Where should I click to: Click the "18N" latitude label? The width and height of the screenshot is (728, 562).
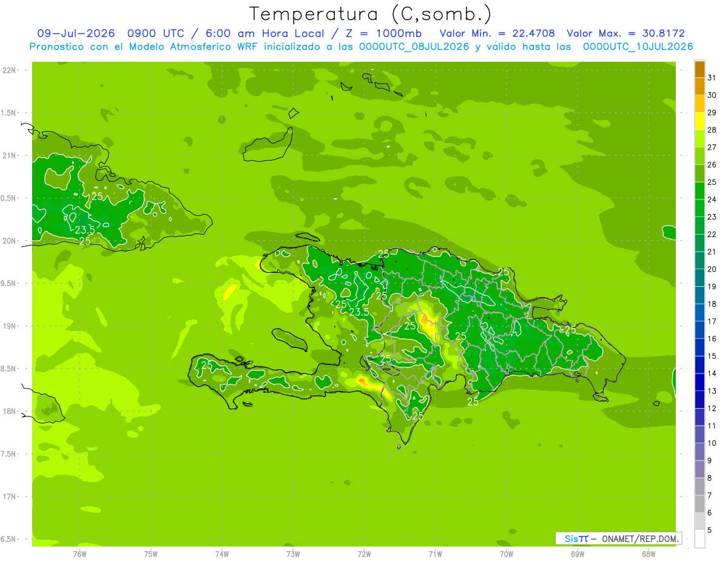click(9, 411)
